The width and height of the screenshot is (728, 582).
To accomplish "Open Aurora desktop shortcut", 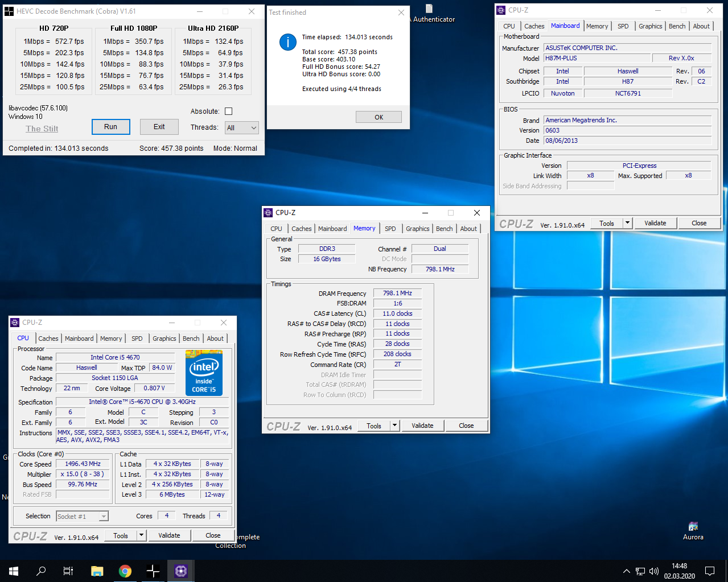I will [x=693, y=530].
